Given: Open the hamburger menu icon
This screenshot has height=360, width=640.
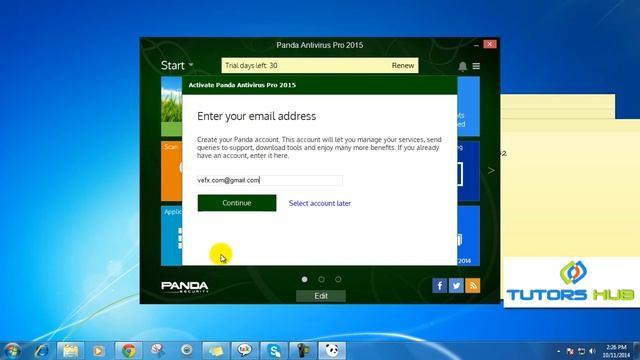Looking at the screenshot, I should [476, 66].
